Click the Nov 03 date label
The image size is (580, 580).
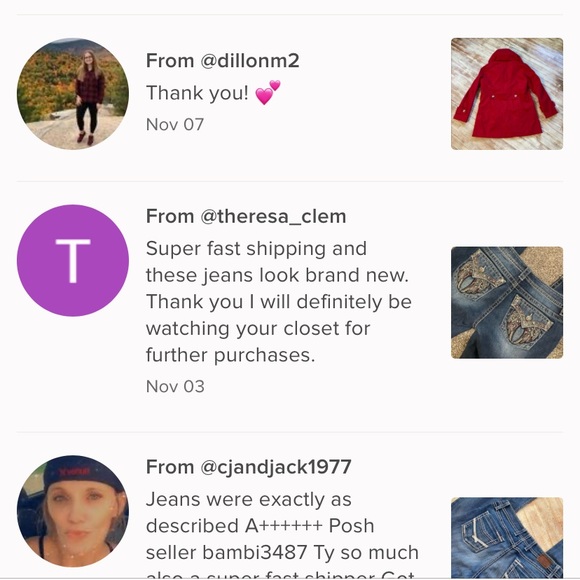(x=175, y=387)
